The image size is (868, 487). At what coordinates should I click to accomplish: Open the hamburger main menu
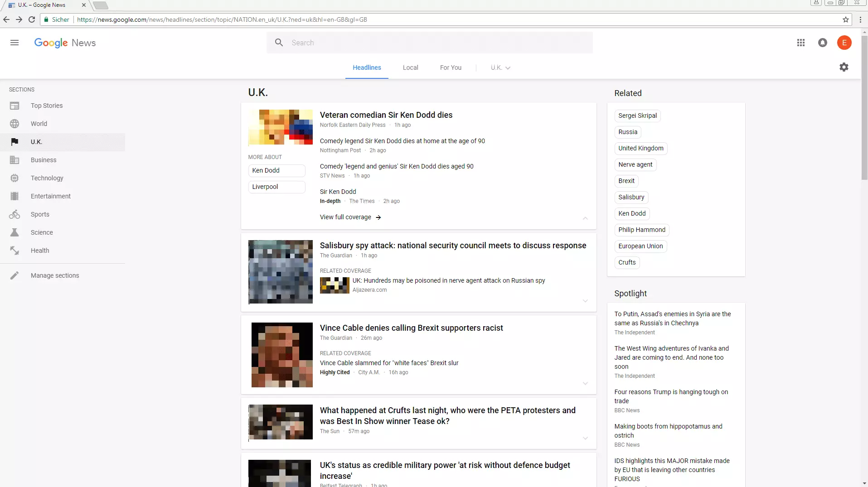point(15,43)
